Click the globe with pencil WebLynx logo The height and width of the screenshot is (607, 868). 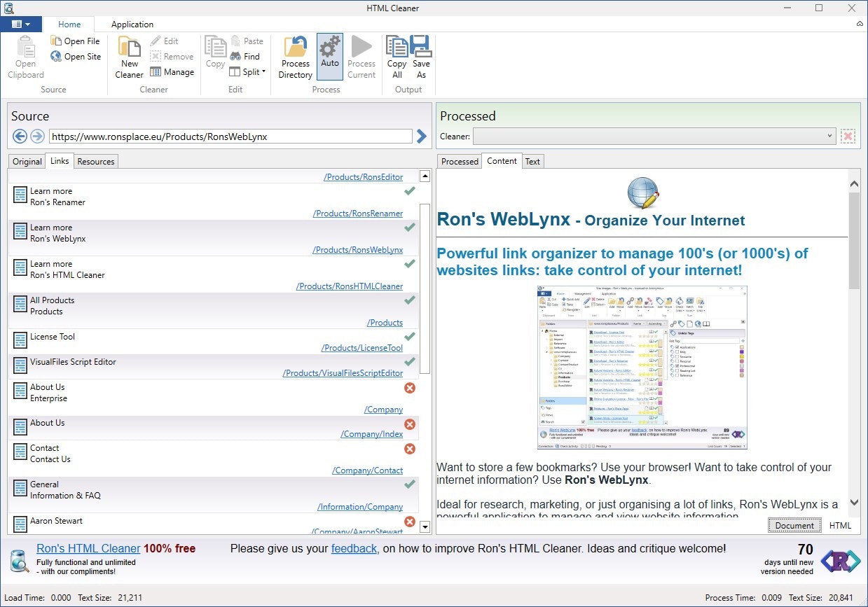tap(642, 193)
